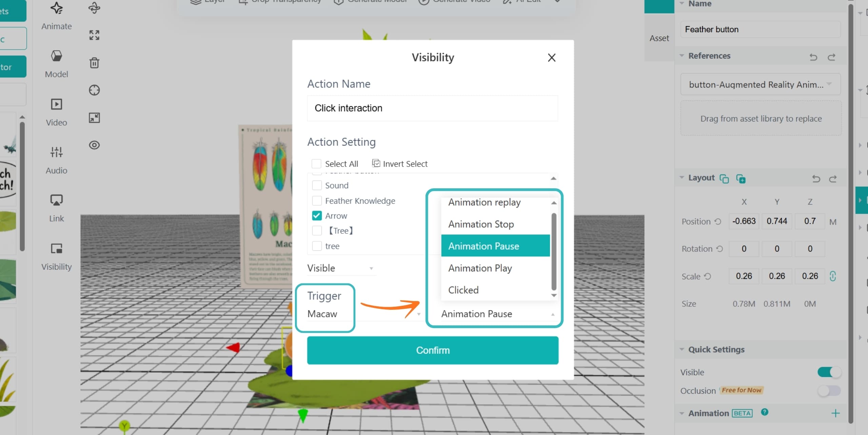The width and height of the screenshot is (868, 435).
Task: Check the 【Tree】 checkbox
Action: coord(317,231)
